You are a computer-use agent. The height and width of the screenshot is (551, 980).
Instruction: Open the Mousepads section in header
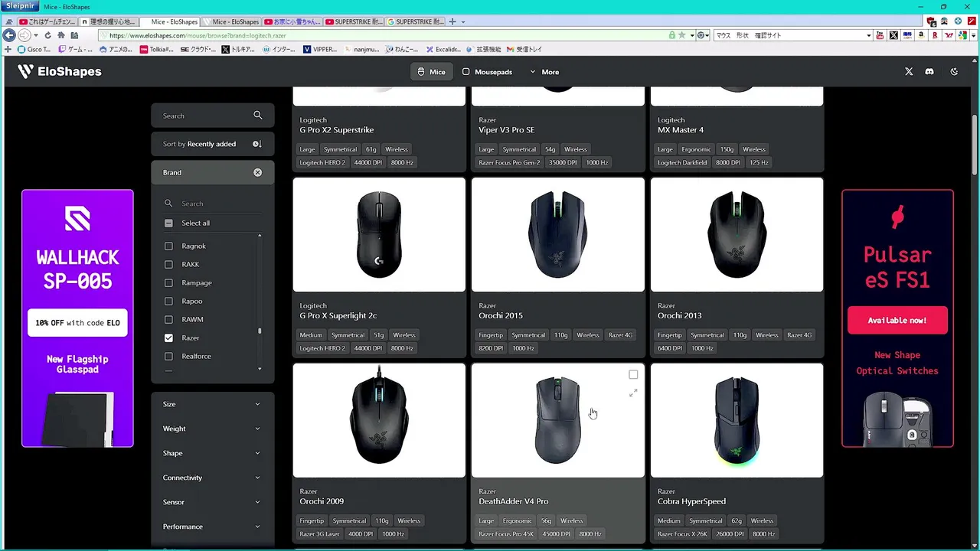point(488,72)
